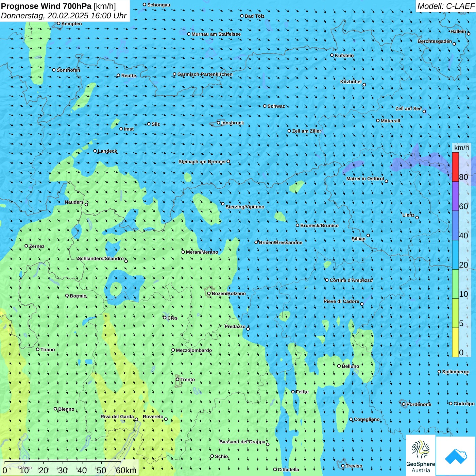Screen dimensions: 476x476
Task: Click the 'Modell: C-LAEF' label
Action: pos(446,6)
